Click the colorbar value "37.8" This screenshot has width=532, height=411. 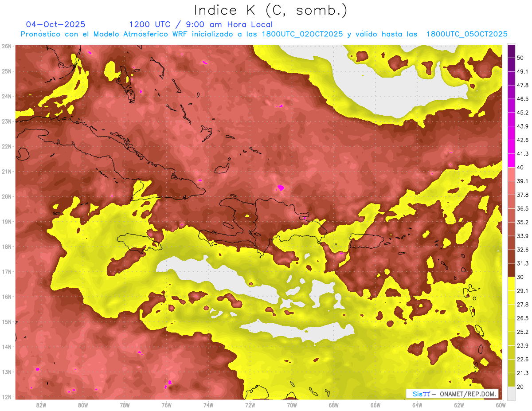pos(523,195)
